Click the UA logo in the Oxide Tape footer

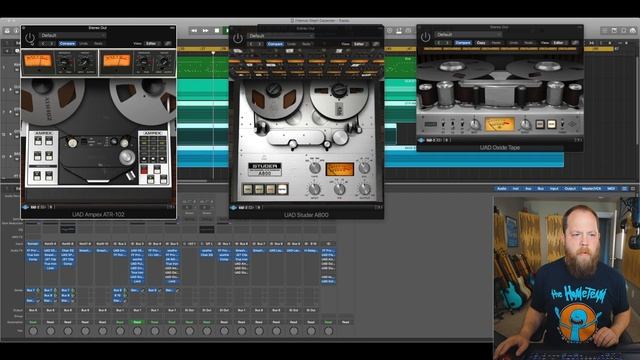click(421, 140)
